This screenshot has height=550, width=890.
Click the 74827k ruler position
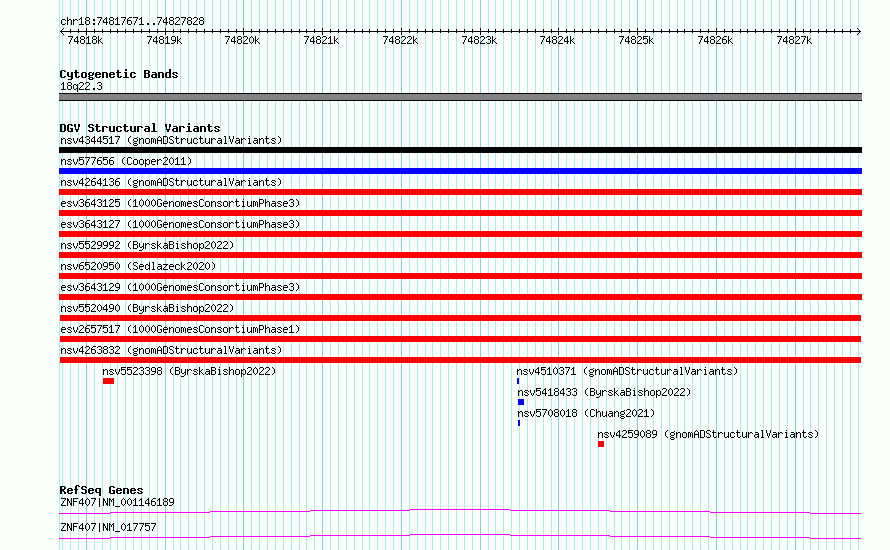coord(794,40)
